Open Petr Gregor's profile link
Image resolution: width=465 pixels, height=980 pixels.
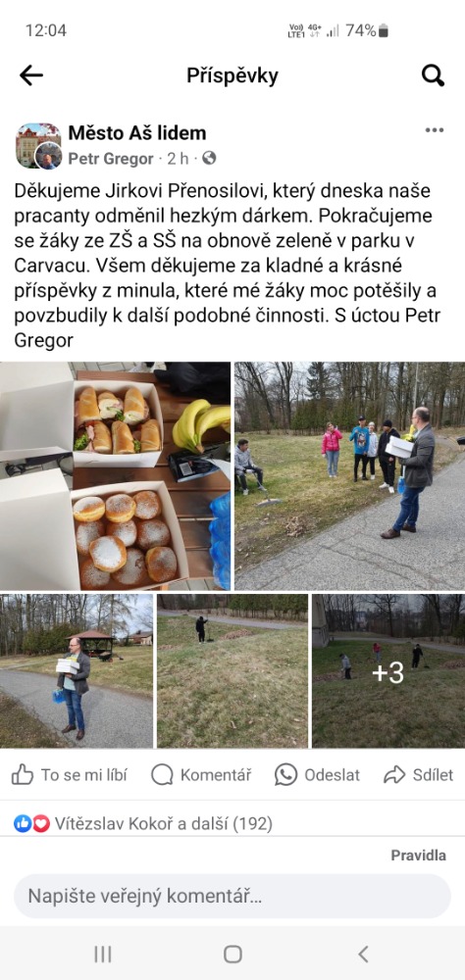pyautogui.click(x=111, y=159)
